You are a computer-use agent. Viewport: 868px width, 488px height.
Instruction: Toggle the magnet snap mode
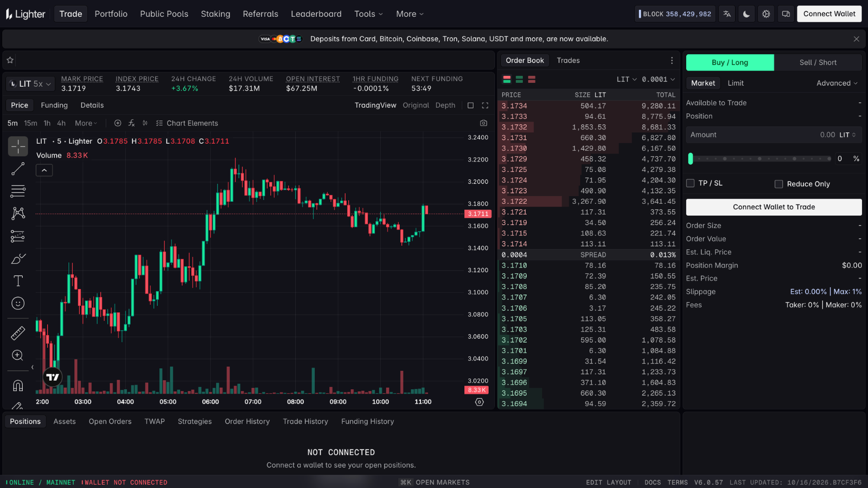pos(18,386)
